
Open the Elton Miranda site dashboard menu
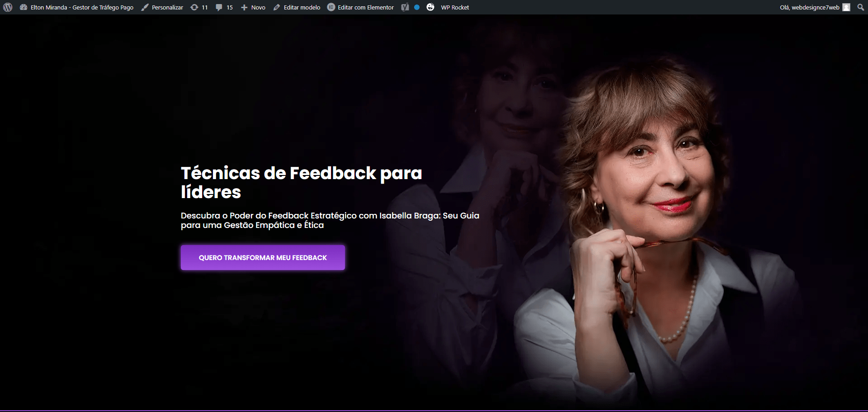[76, 7]
